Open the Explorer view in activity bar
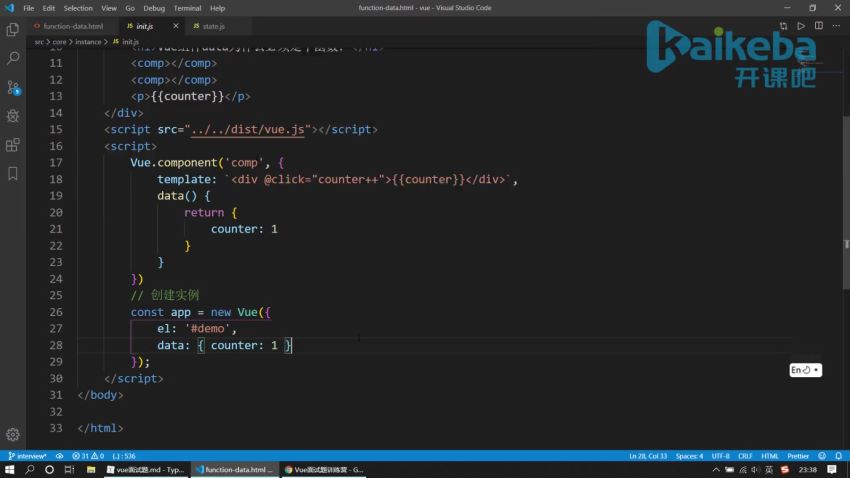 pos(12,29)
